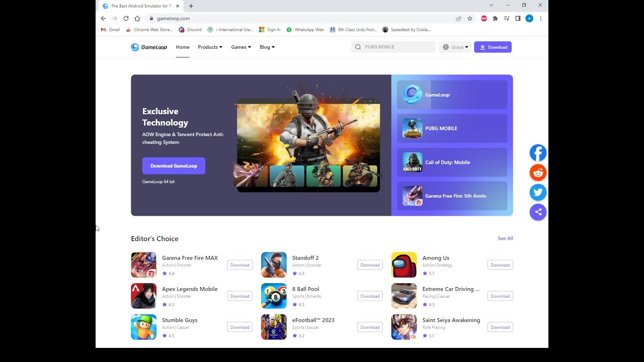Click 8 Ball Pool game icon
Viewport: 644px width, 362px height.
(274, 296)
